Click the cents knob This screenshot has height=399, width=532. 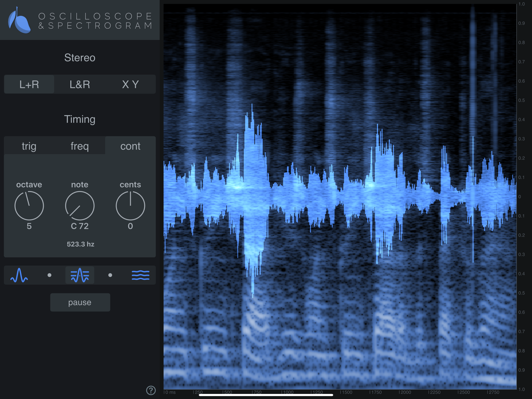click(130, 206)
